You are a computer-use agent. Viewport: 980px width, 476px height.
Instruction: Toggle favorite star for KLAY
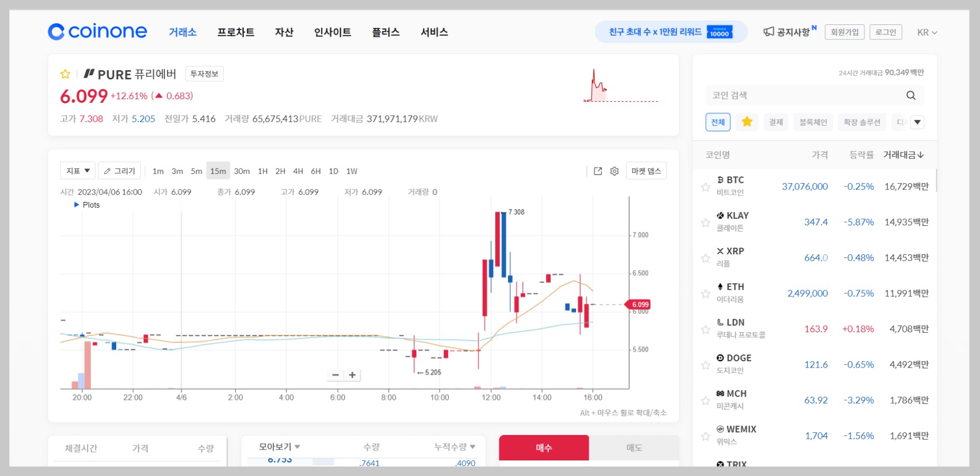click(705, 223)
